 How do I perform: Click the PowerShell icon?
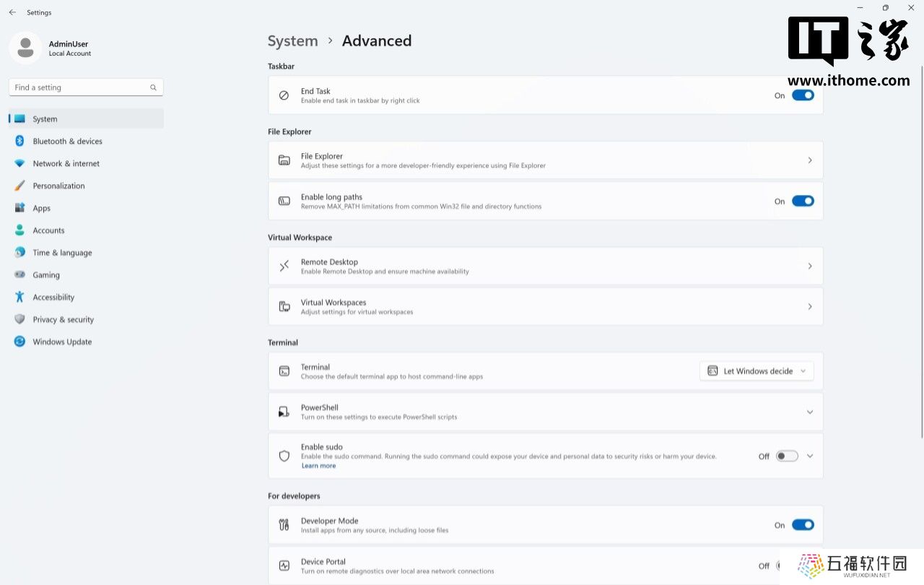point(284,412)
